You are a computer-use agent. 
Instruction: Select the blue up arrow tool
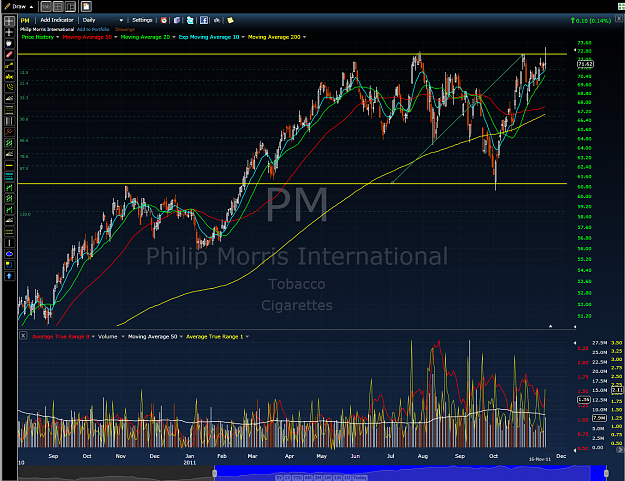(9, 276)
